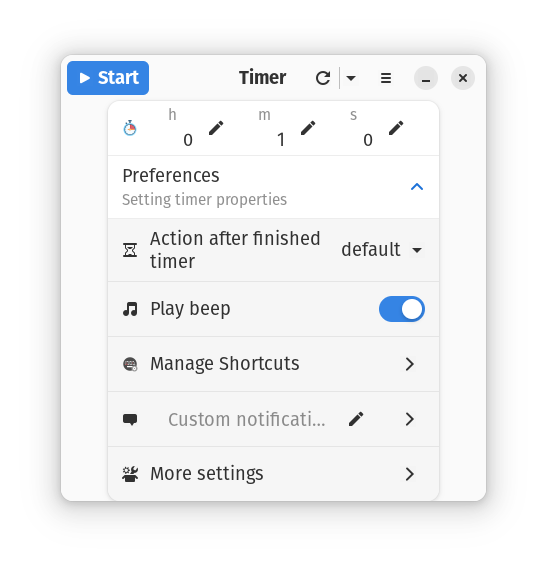Open the hamburger main menu
Image resolution: width=547 pixels, height=568 pixels.
point(386,78)
